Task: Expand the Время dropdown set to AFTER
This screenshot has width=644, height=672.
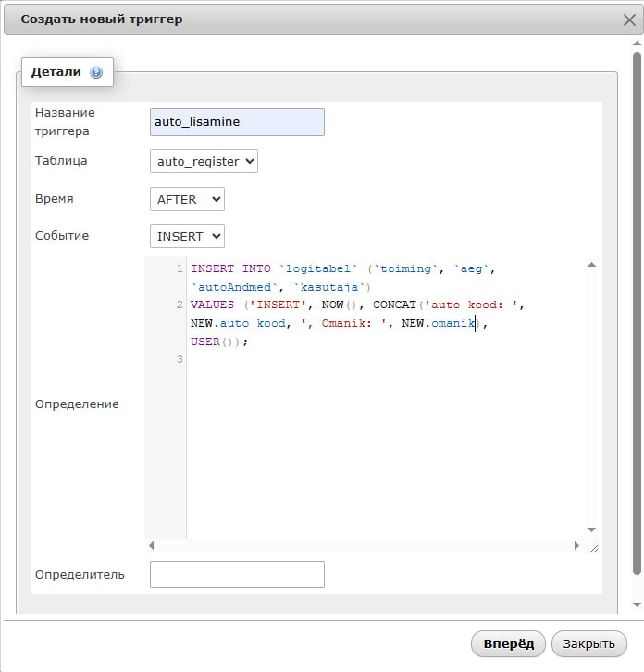Action: coord(187,199)
